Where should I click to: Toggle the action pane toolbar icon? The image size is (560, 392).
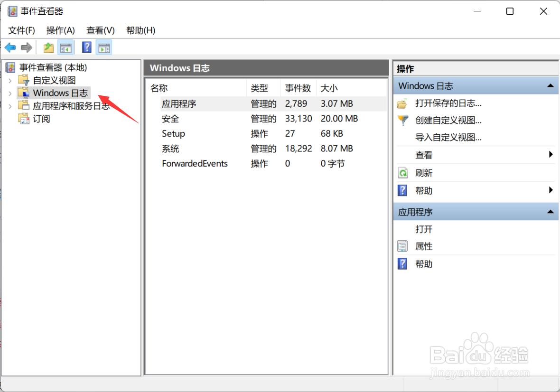pyautogui.click(x=104, y=47)
